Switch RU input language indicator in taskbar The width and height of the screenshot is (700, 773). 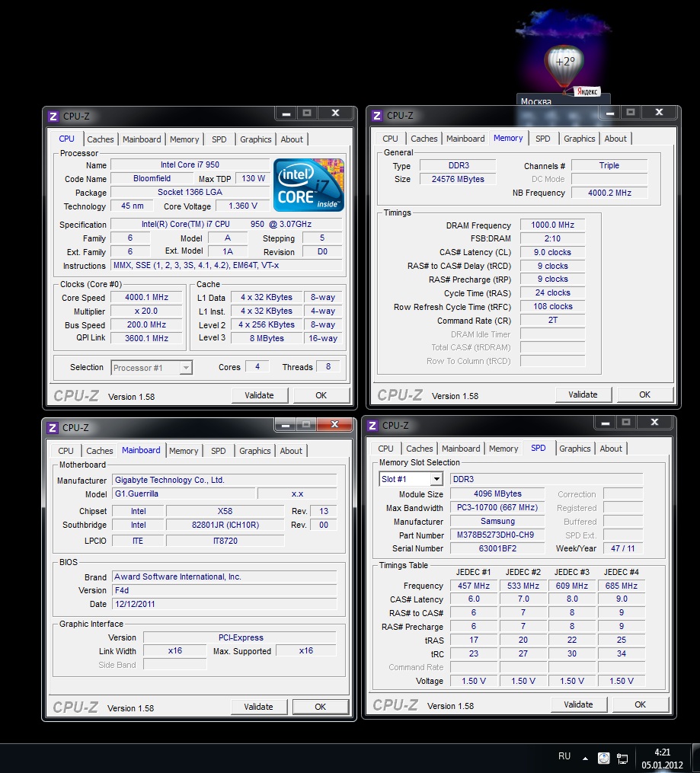pyautogui.click(x=564, y=756)
